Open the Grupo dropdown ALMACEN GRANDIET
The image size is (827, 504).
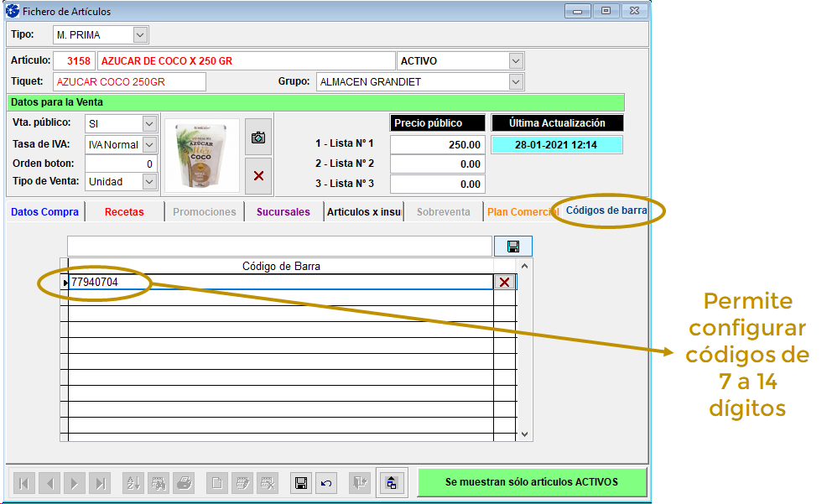[516, 82]
